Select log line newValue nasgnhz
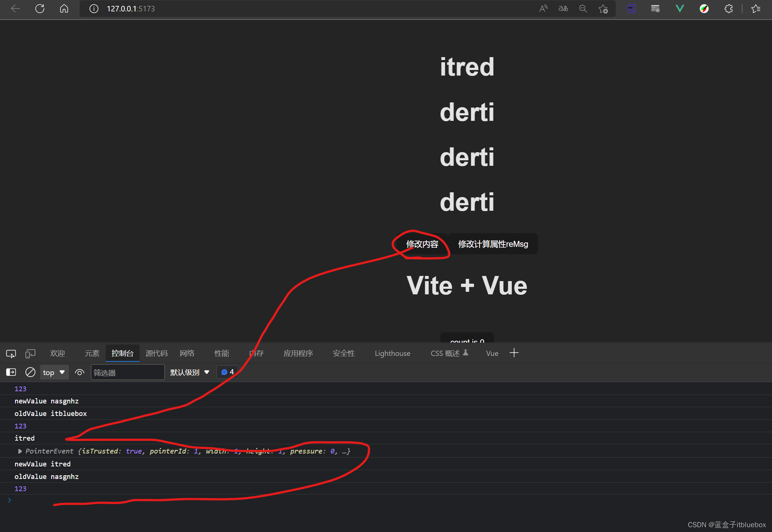 46,401
